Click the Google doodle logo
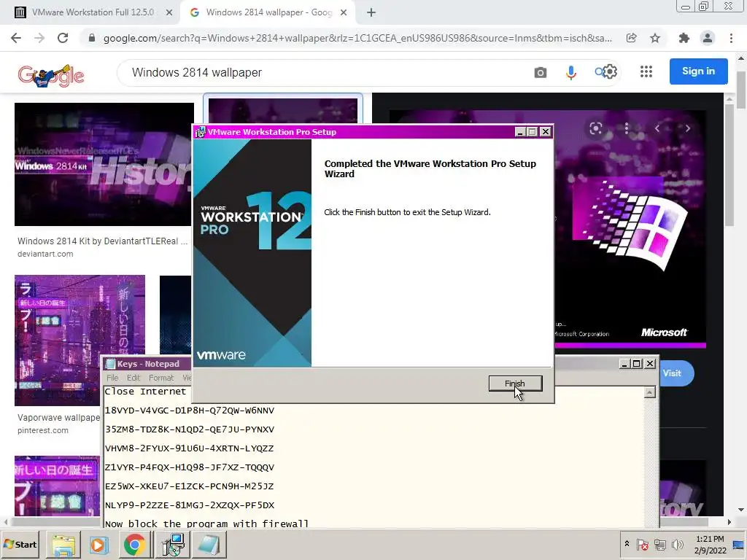 tap(51, 75)
